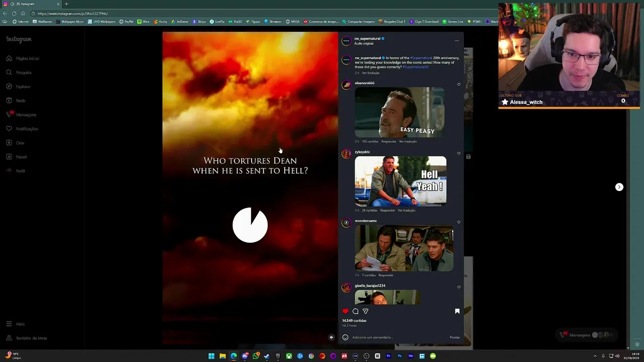Go to next post with right arrow
Screen dimensions: 644x362
pyautogui.click(x=619, y=187)
